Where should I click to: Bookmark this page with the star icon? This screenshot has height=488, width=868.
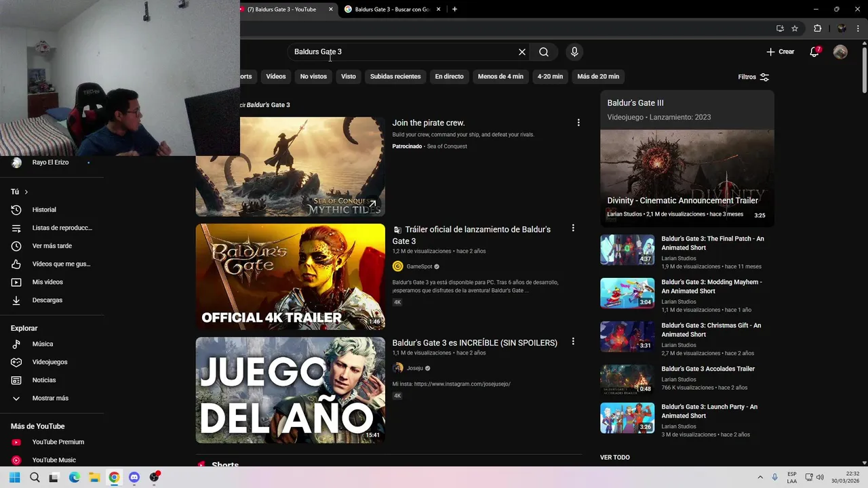(x=795, y=28)
